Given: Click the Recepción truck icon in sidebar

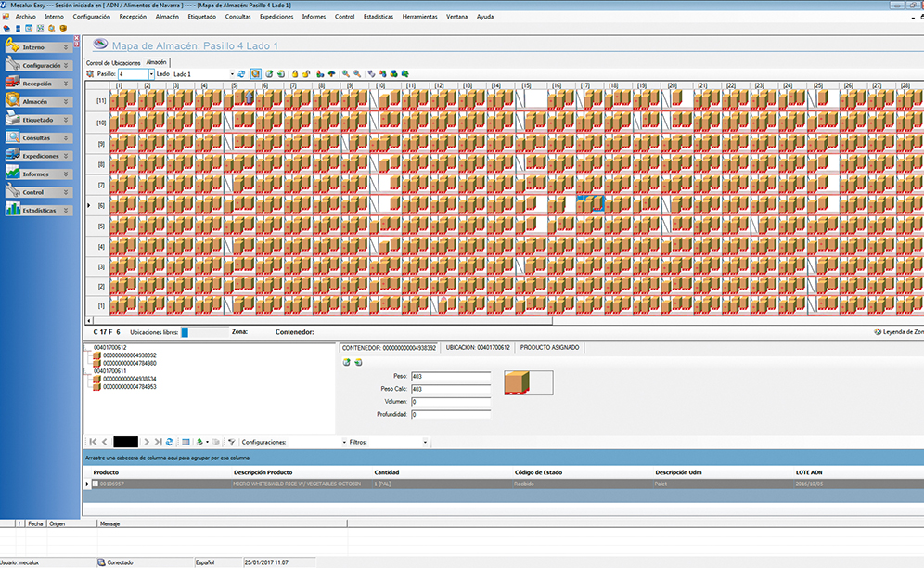Looking at the screenshot, I should 14,84.
